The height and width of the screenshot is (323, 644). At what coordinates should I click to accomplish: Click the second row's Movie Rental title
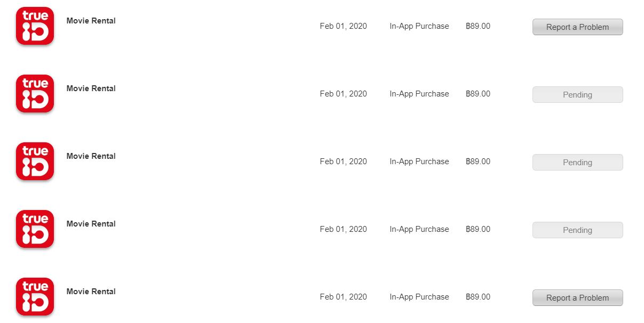point(91,88)
